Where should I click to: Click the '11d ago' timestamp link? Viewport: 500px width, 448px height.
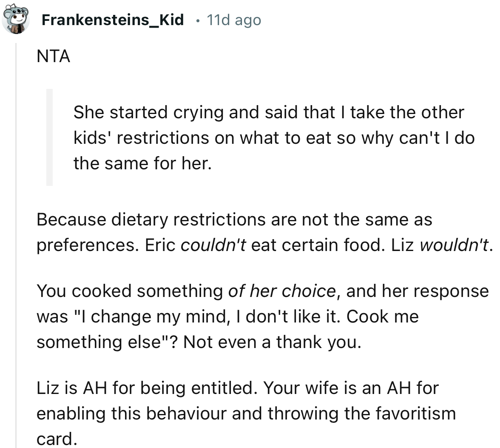point(233,20)
